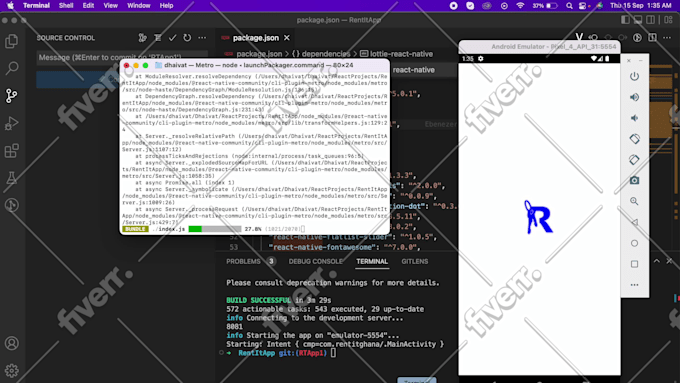The height and width of the screenshot is (383, 680).
Task: Open the Source Control more actions menu
Action: click(x=202, y=38)
